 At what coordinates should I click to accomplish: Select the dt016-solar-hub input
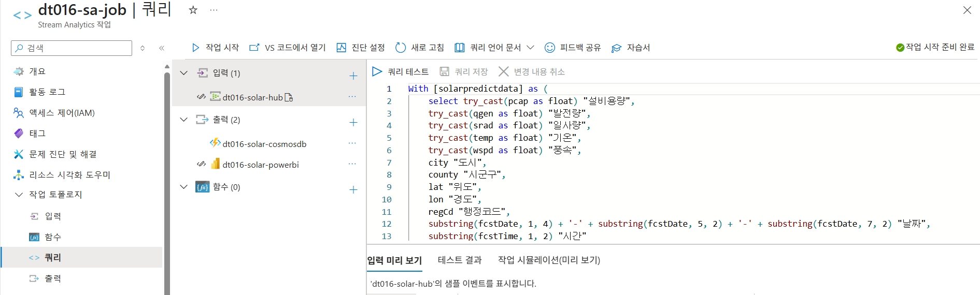252,97
